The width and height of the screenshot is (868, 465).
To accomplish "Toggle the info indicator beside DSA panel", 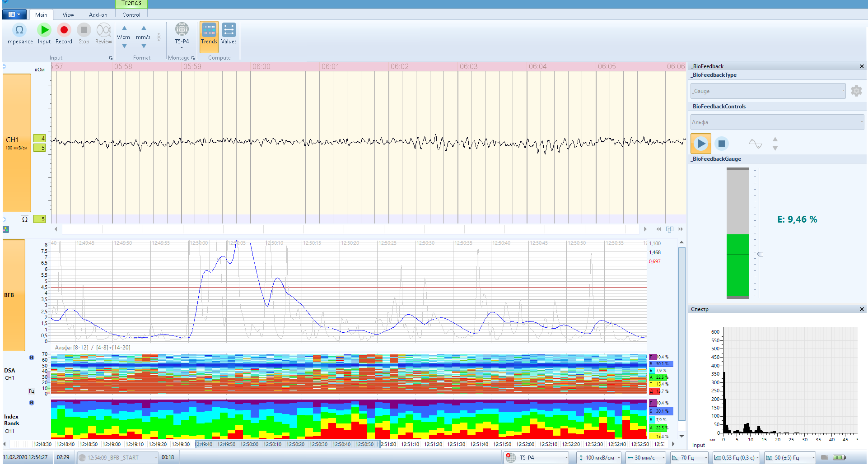I will (x=31, y=358).
